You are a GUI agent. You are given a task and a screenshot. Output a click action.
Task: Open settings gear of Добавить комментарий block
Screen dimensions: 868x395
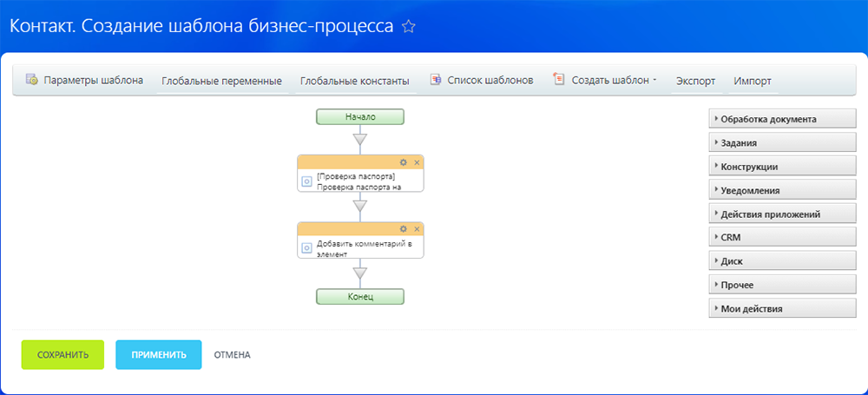403,228
